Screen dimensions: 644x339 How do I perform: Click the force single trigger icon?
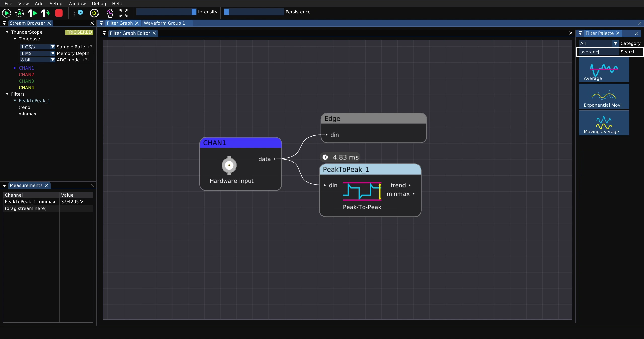[46, 13]
